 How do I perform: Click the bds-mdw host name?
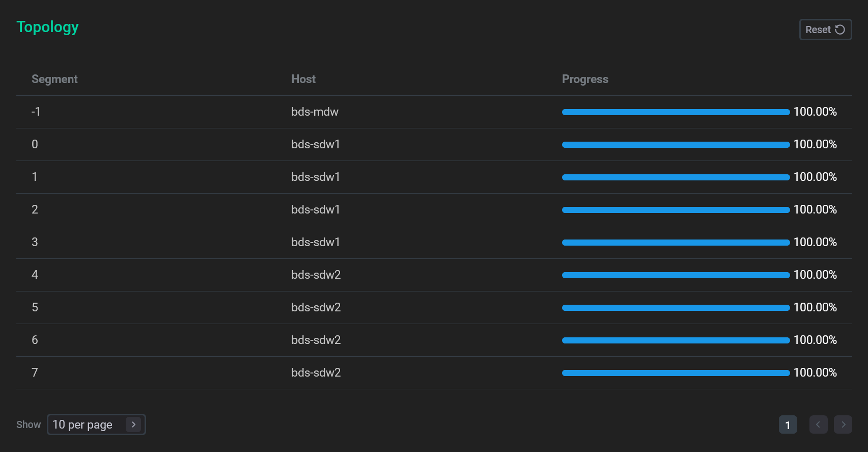(315, 112)
